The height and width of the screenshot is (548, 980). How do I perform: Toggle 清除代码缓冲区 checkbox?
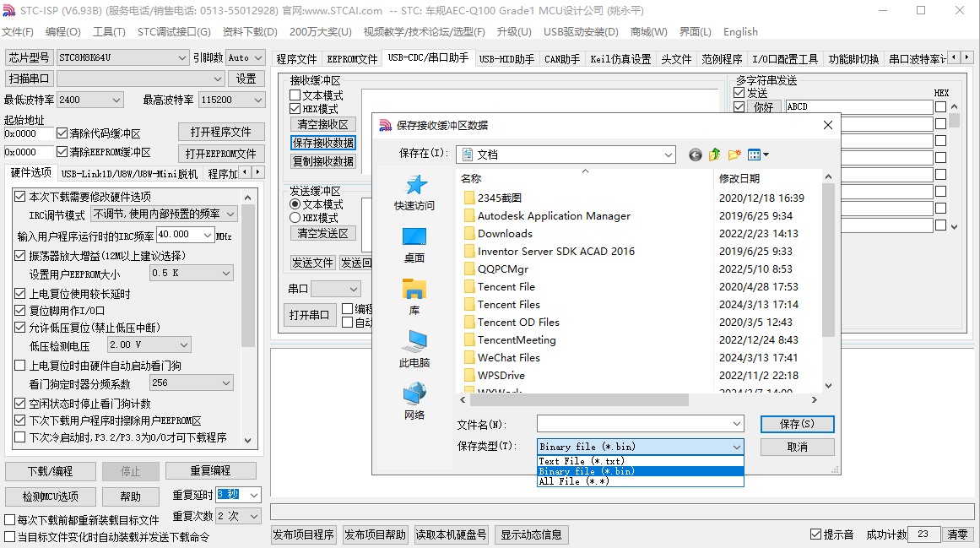coord(62,133)
